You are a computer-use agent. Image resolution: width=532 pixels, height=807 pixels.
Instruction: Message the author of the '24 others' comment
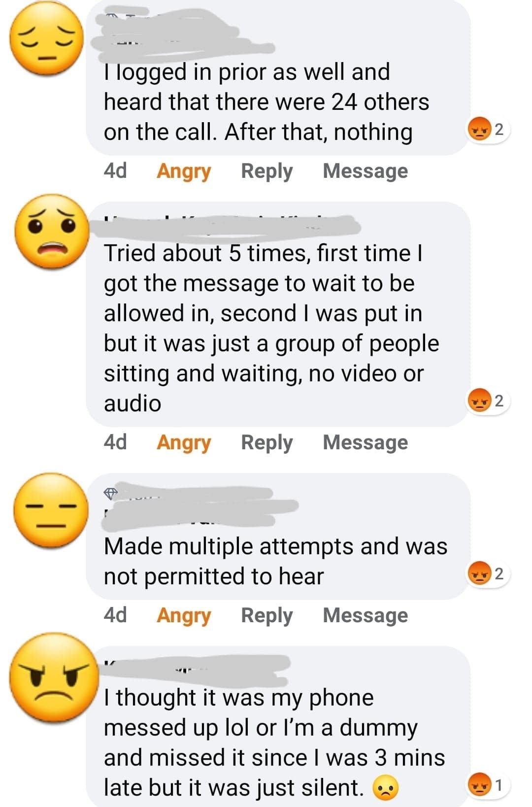pyautogui.click(x=366, y=171)
